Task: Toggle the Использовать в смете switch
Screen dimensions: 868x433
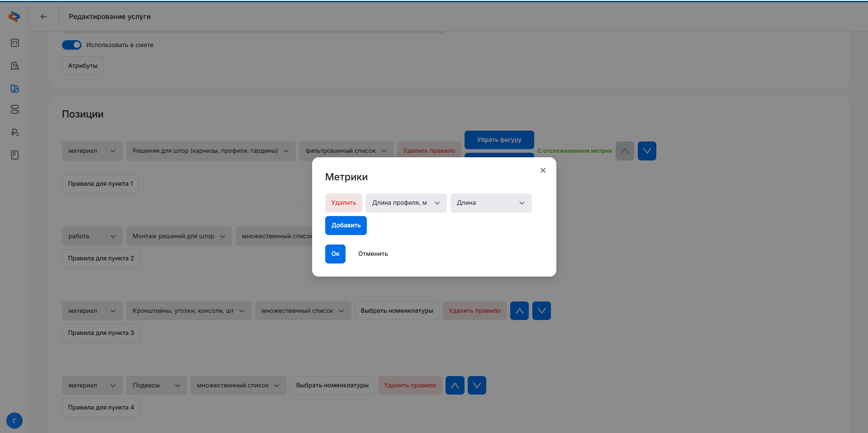Action: pos(71,45)
